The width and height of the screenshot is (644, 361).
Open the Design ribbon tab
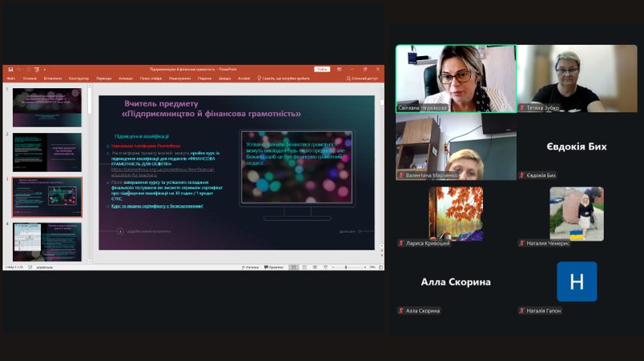[x=78, y=78]
